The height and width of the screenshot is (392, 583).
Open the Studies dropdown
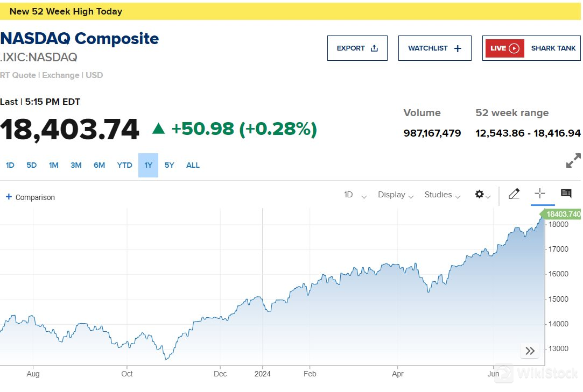442,195
